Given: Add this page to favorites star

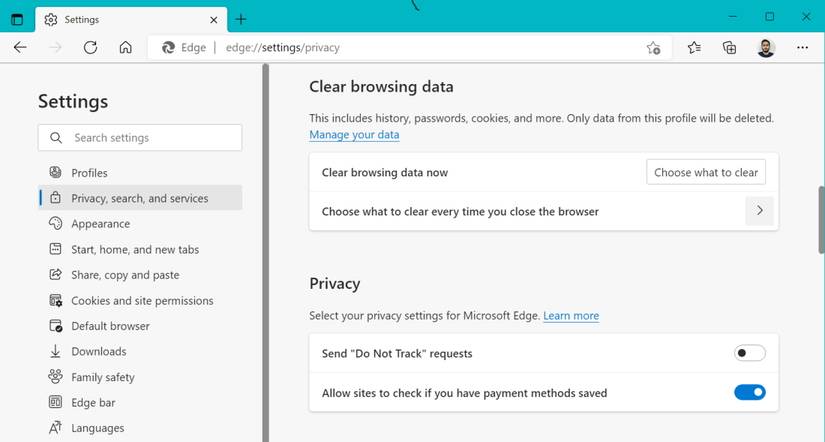Looking at the screenshot, I should point(653,47).
